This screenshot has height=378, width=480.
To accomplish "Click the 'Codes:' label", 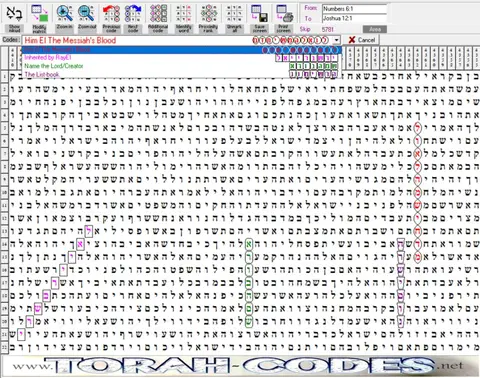I will tap(11, 40).
